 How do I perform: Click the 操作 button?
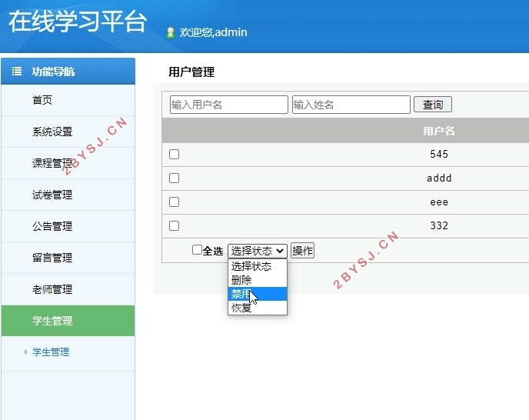pyautogui.click(x=302, y=251)
